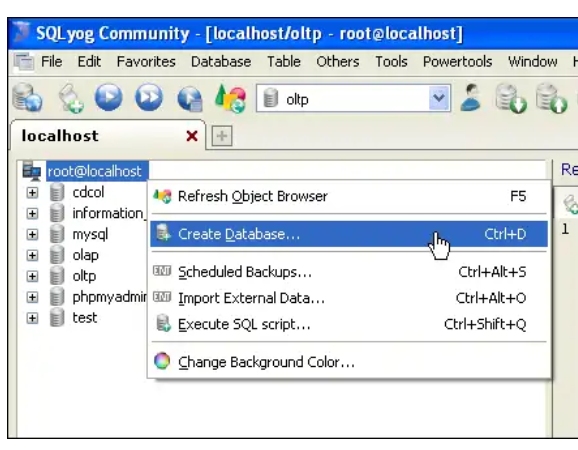578x450 pixels.
Task: Click the refresh object browser toolbar icon
Action: point(231,98)
